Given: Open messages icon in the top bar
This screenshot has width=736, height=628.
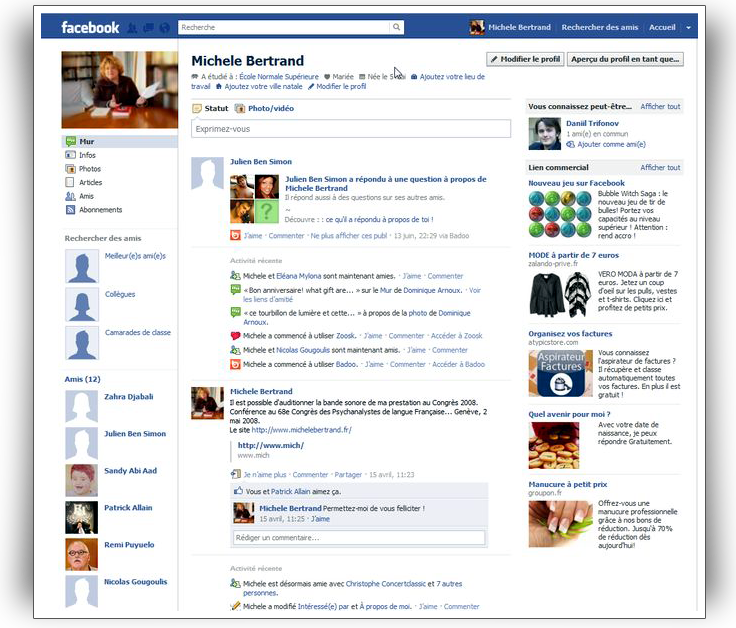Looking at the screenshot, I should [x=148, y=28].
